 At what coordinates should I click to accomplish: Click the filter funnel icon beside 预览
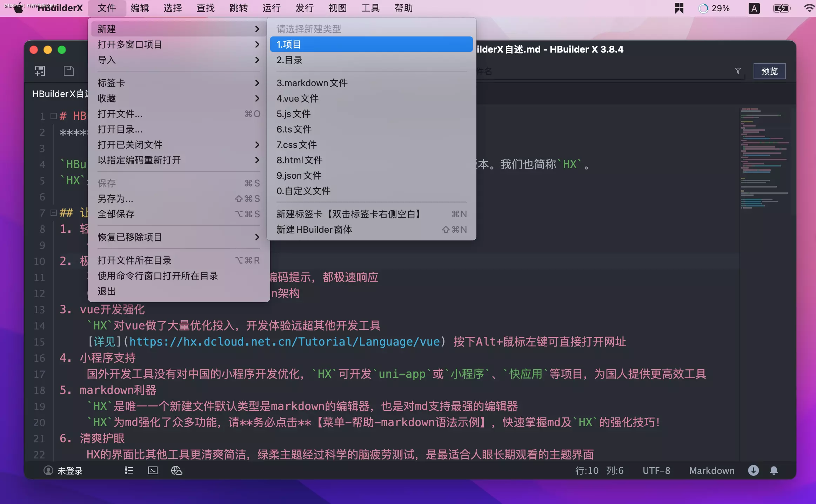click(x=738, y=71)
